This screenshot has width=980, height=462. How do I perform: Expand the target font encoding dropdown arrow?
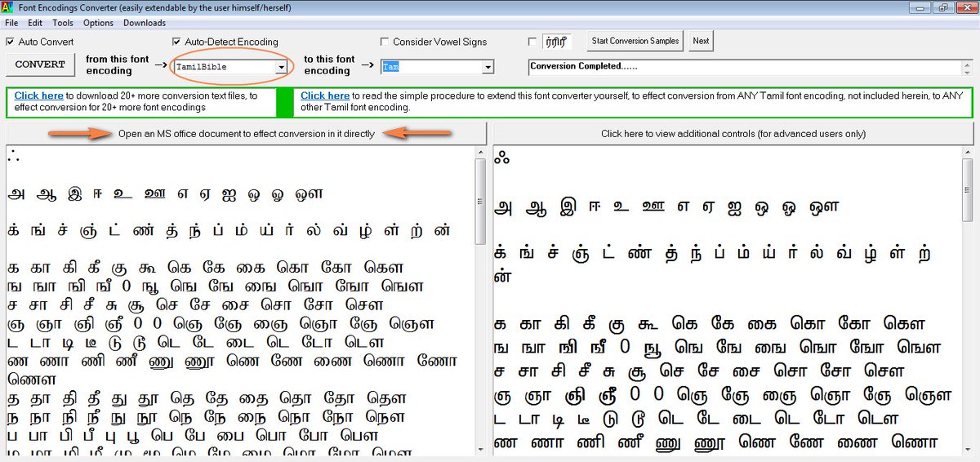488,67
